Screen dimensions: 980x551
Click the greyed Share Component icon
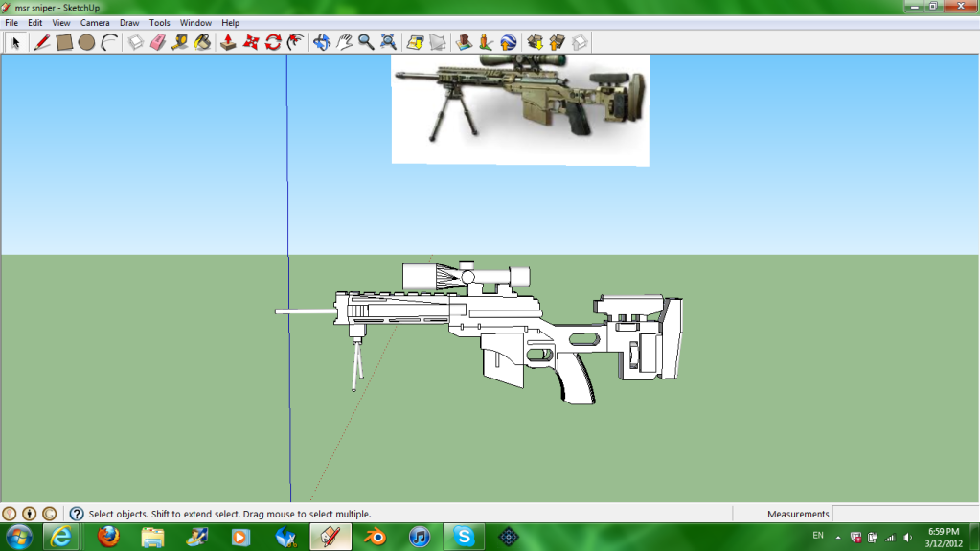(x=580, y=42)
